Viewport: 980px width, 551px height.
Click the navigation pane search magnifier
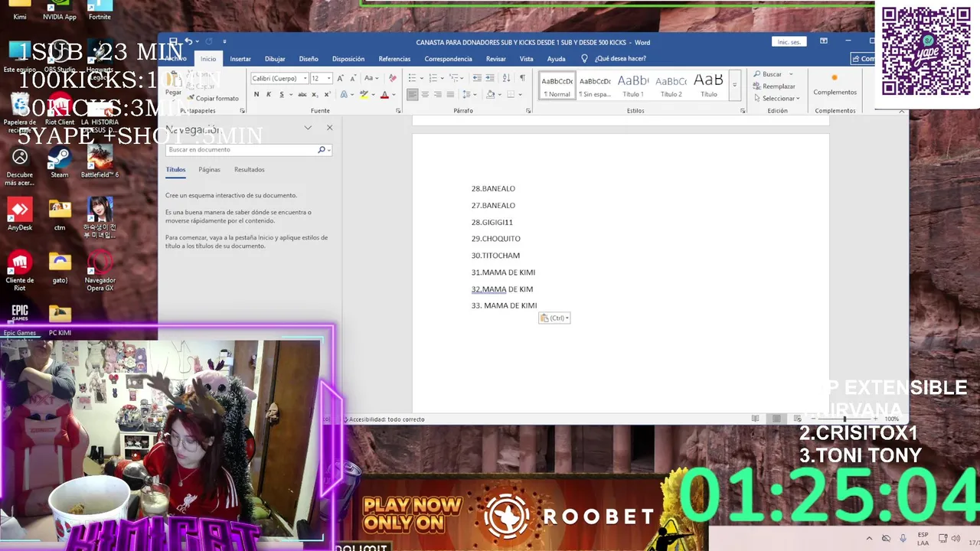(x=322, y=150)
